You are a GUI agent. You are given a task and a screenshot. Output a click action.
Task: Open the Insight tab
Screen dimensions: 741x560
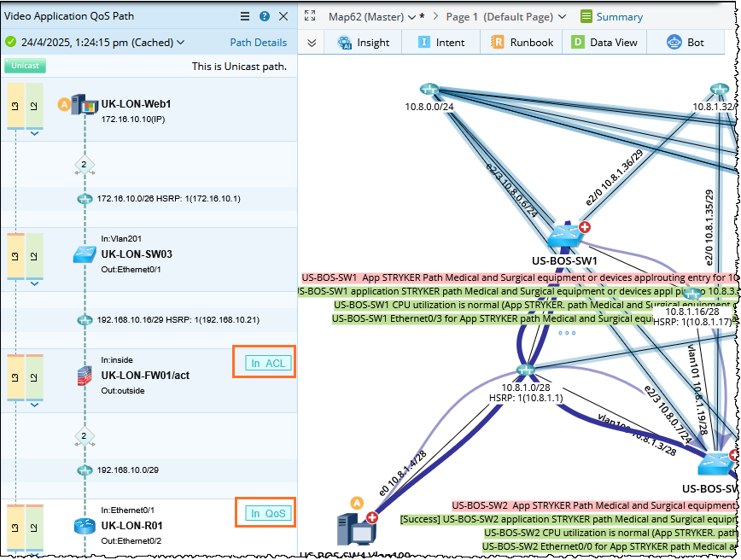point(364,43)
